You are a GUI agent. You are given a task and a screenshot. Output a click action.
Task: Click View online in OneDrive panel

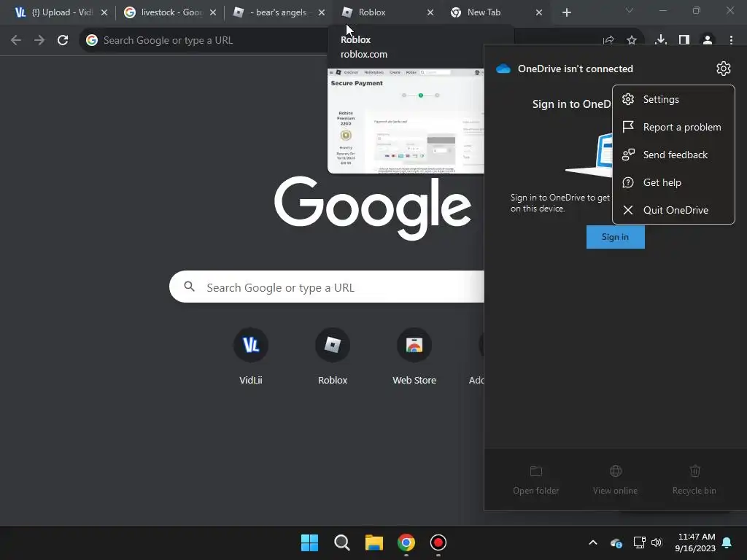[x=615, y=480]
